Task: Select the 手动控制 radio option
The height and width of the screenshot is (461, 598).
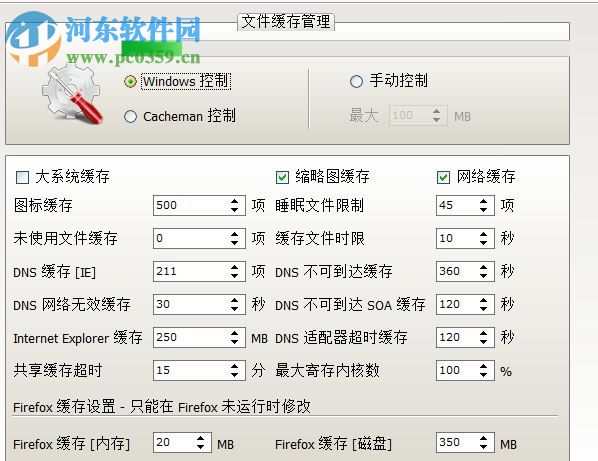Action: click(356, 81)
